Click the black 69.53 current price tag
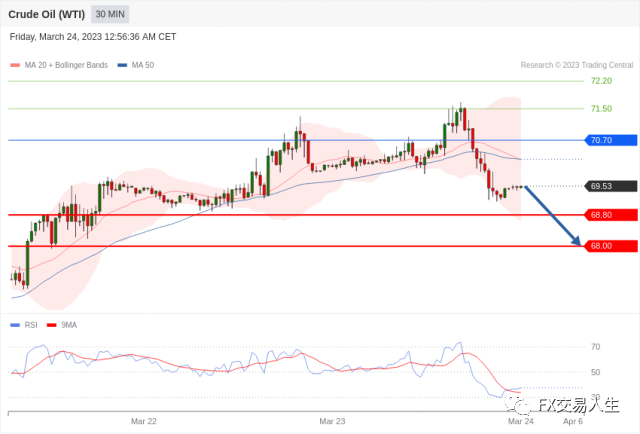640x434 pixels. pos(611,186)
